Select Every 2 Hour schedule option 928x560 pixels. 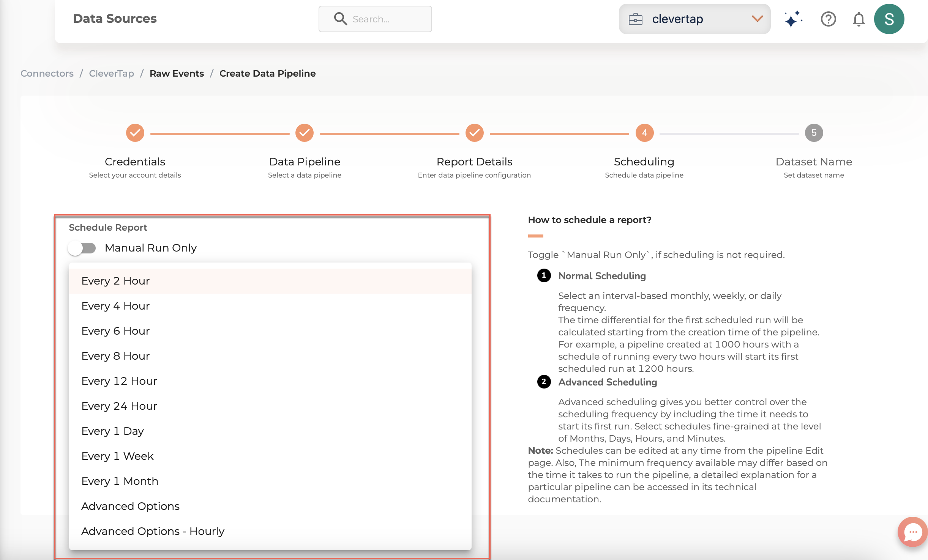[115, 281]
